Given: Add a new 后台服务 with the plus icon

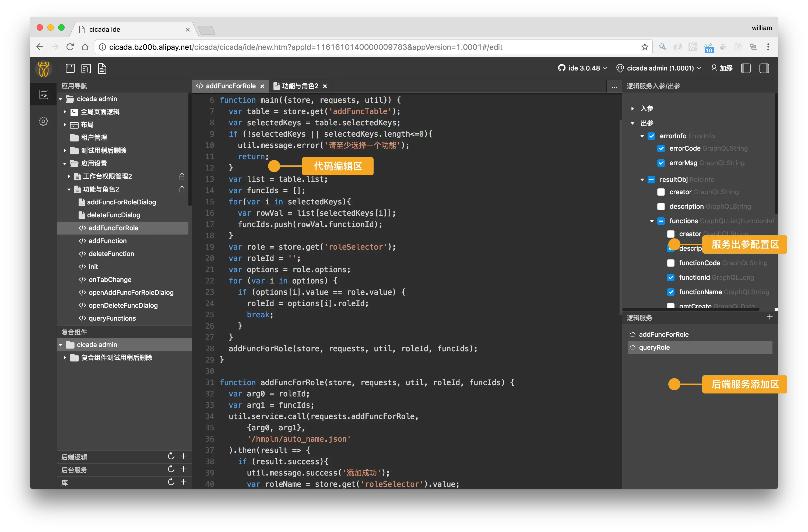Looking at the screenshot, I should (184, 469).
